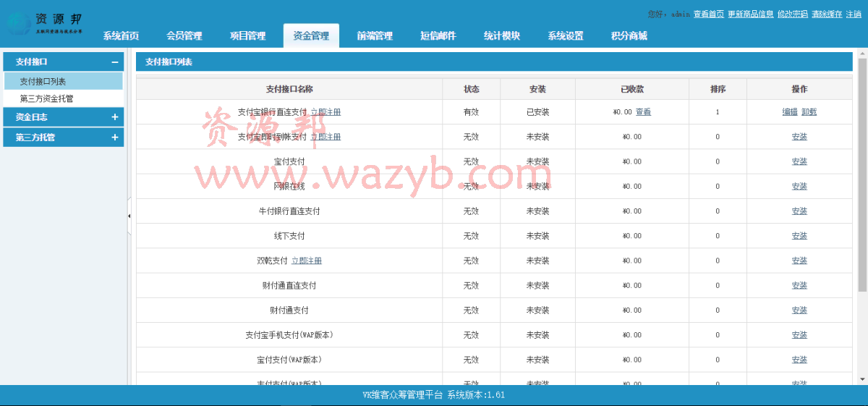
Task: Click the 第三方托管 sidebar header
Action: tap(64, 138)
